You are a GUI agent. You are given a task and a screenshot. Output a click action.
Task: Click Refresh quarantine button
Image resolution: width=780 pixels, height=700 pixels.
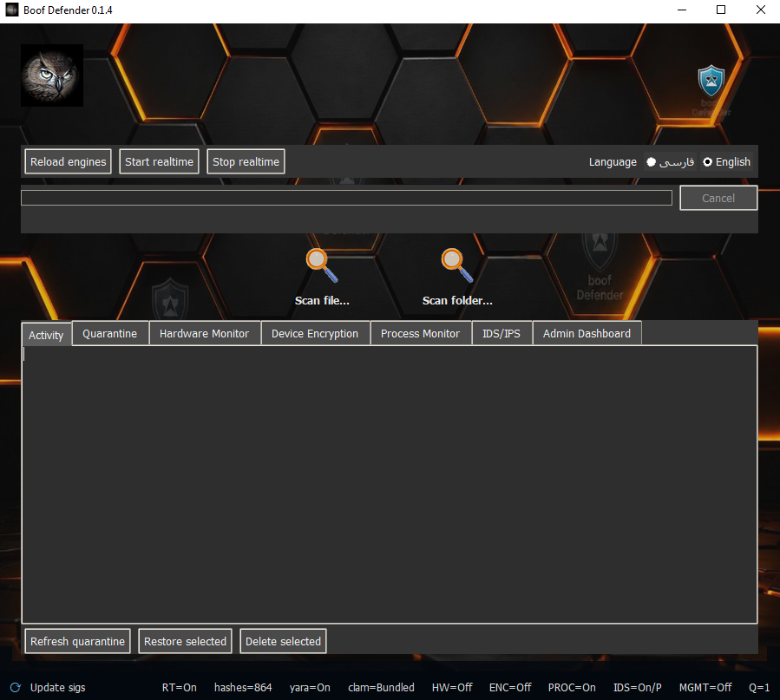(x=77, y=641)
